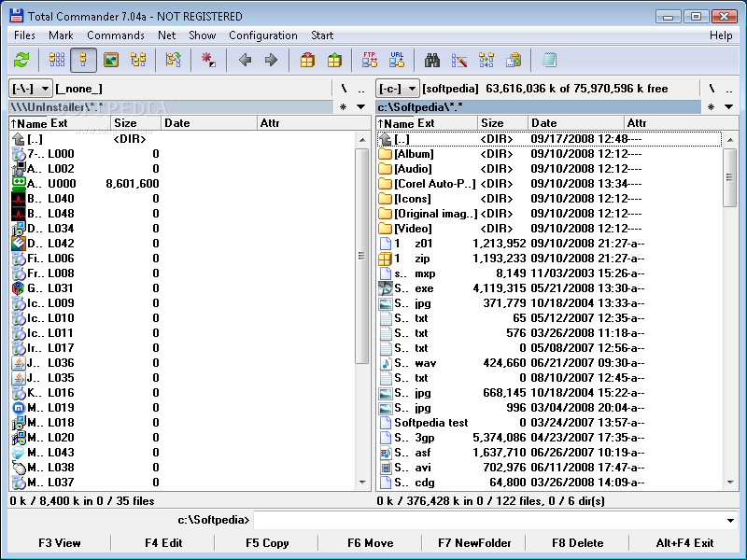Viewport: 747px width, 560px height.
Task: Select the S.. wav audio file
Action: pyautogui.click(x=548, y=363)
